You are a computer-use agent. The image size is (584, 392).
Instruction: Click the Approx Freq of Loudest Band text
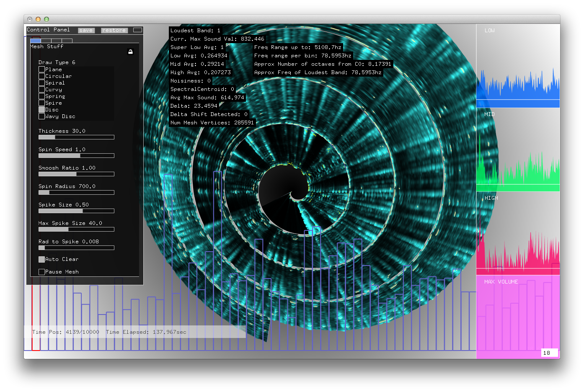318,72
